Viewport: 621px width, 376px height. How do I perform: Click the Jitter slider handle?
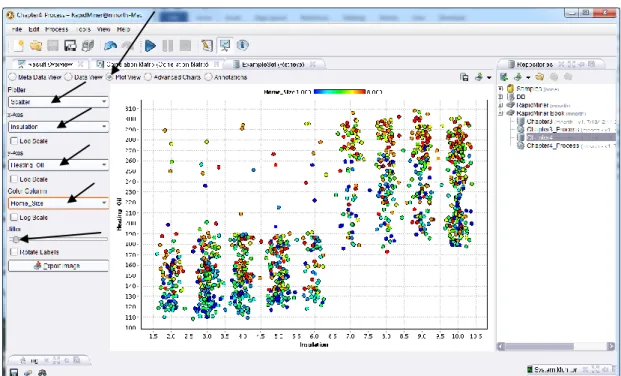(16, 239)
